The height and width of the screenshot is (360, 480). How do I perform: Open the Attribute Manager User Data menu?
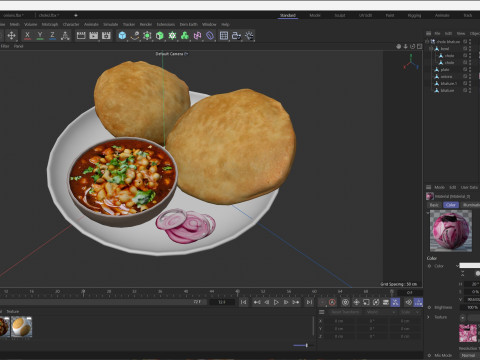tap(469, 187)
